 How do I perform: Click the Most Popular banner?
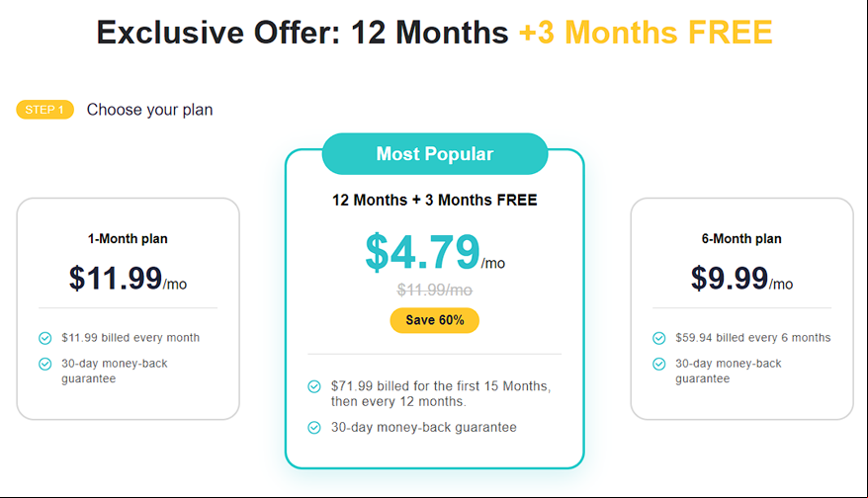coord(435,154)
